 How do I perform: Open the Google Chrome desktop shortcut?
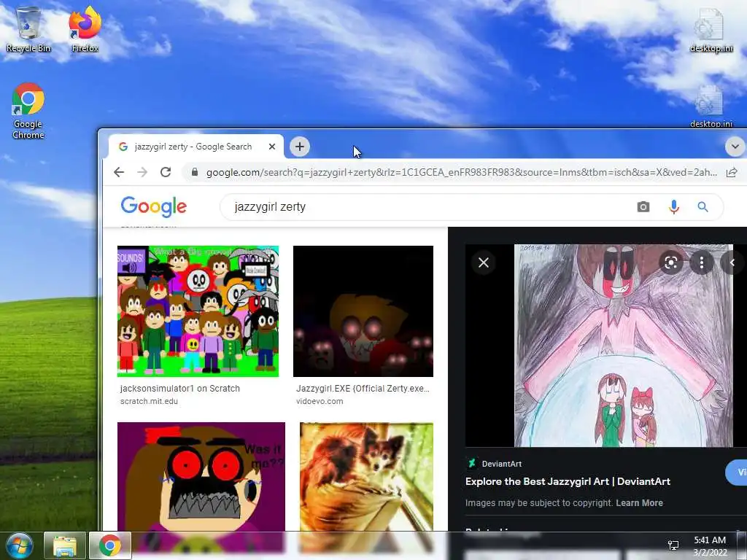(28, 111)
